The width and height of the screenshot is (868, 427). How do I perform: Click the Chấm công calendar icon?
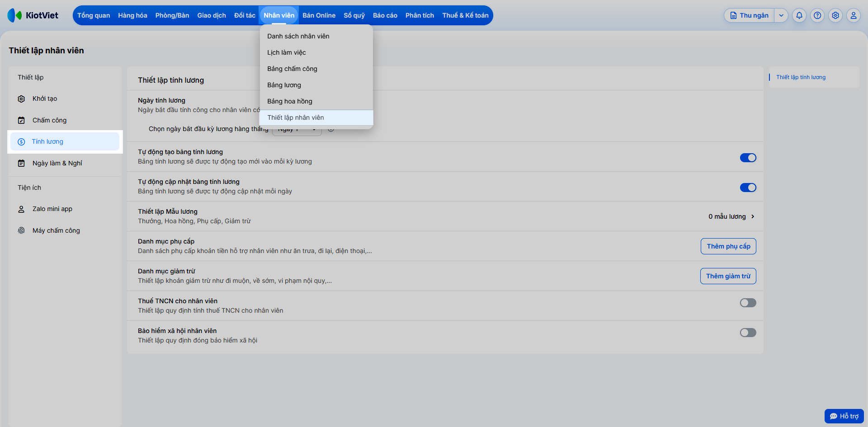tap(21, 120)
